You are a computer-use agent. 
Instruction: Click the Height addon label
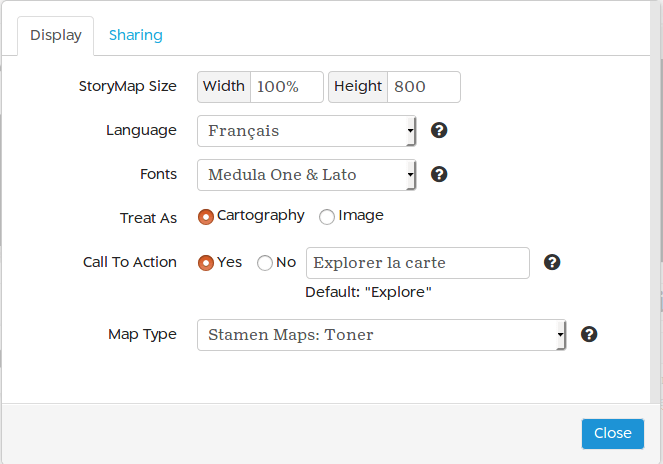[358, 87]
